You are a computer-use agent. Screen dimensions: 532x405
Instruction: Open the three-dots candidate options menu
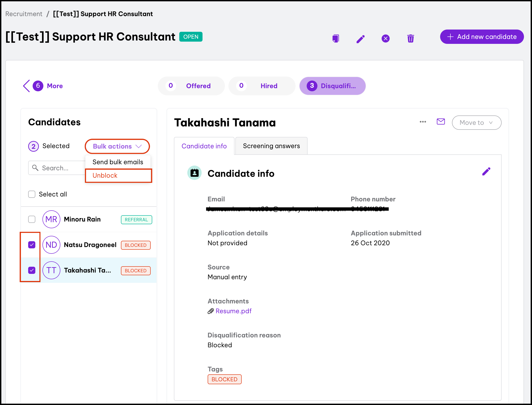tap(423, 122)
